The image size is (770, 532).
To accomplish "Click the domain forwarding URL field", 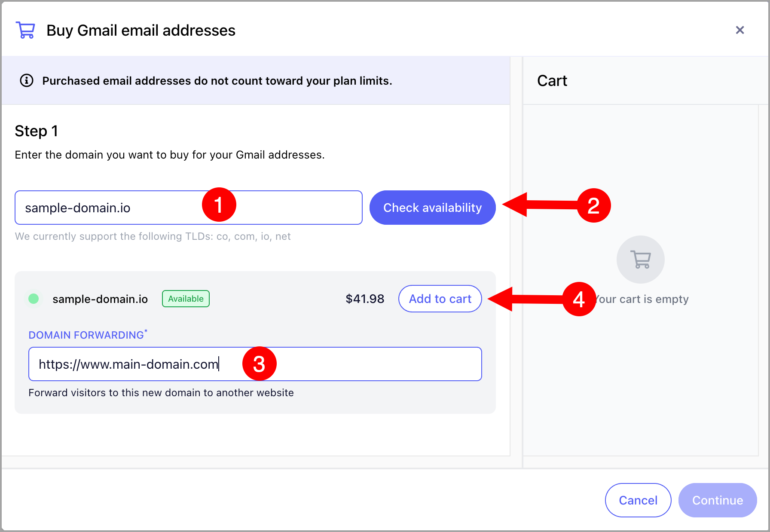I will 255,364.
